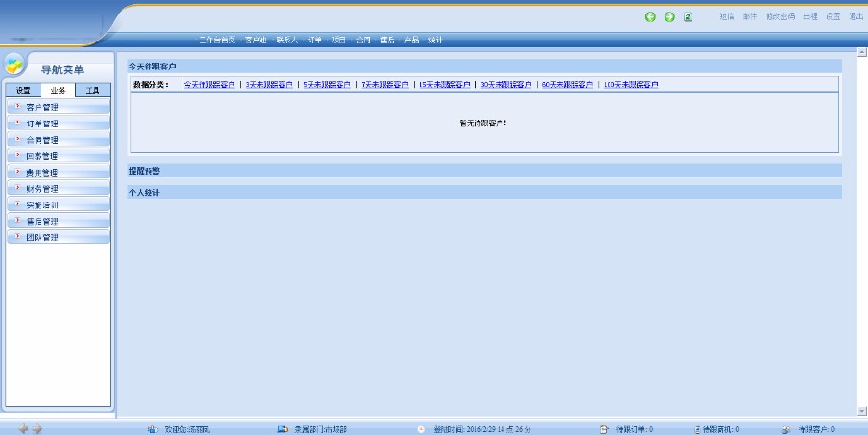This screenshot has width=868, height=435.
Task: Click the 待跟订单 icon in the status bar
Action: pyautogui.click(x=604, y=429)
